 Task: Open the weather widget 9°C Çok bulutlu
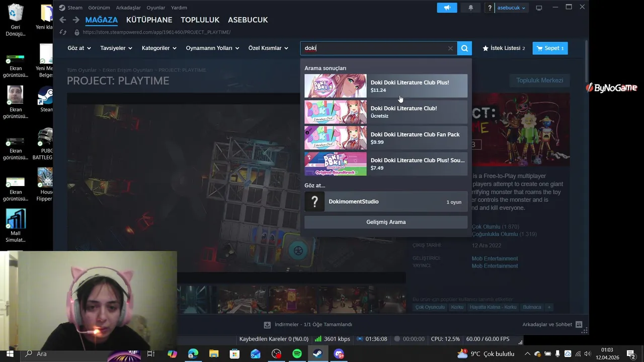[x=486, y=354]
